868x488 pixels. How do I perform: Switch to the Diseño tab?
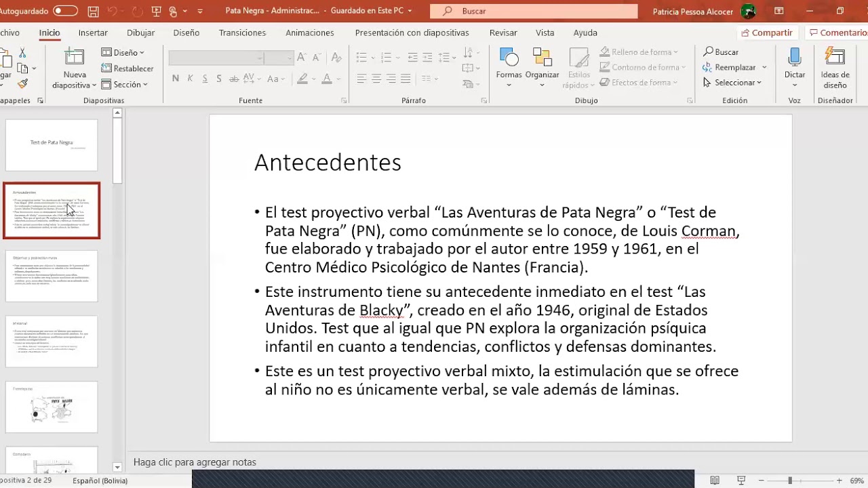[x=186, y=33]
